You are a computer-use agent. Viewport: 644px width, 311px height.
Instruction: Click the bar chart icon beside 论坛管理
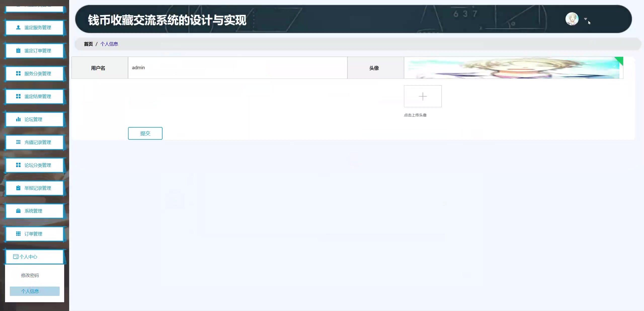click(x=18, y=119)
